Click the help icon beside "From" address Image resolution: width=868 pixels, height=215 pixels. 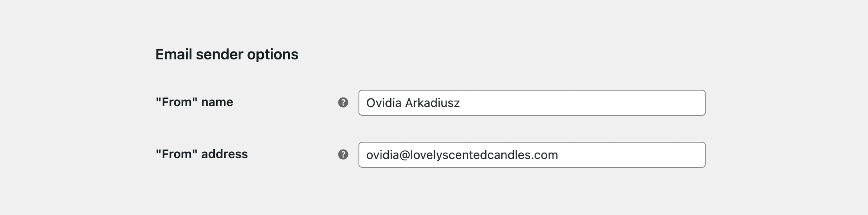click(x=343, y=155)
